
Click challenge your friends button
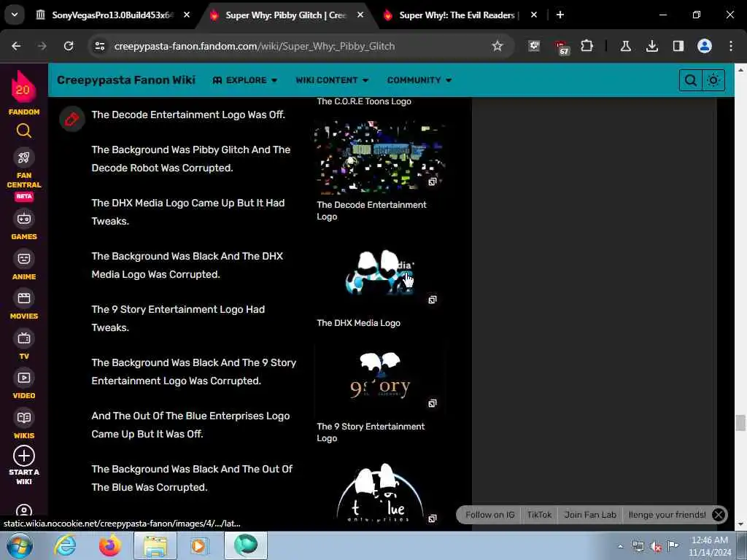pyautogui.click(x=667, y=515)
